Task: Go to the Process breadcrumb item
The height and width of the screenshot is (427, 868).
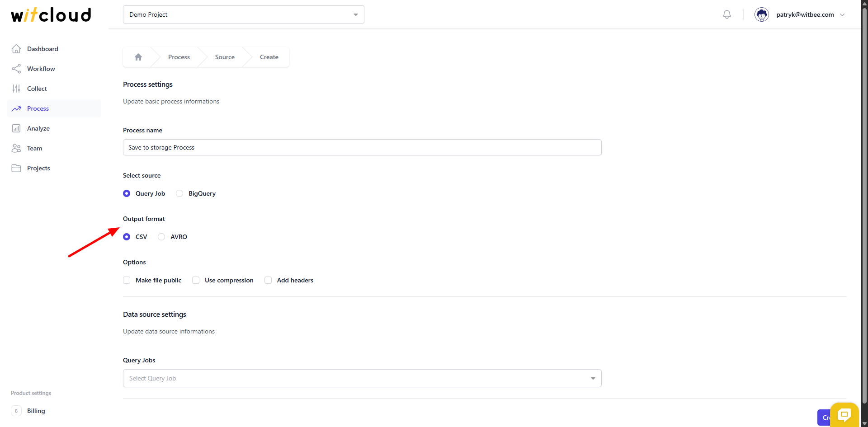Action: tap(179, 56)
